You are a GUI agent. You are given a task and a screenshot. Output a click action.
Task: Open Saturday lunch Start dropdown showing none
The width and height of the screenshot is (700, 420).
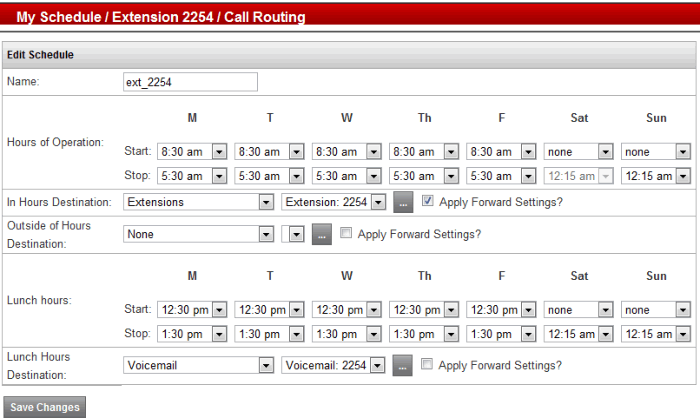(x=578, y=310)
